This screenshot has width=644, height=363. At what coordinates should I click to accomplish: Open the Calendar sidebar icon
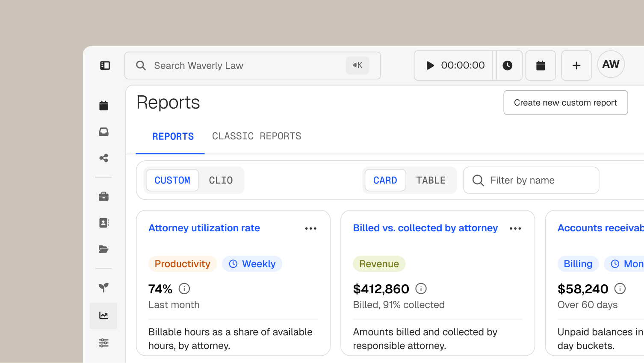103,106
